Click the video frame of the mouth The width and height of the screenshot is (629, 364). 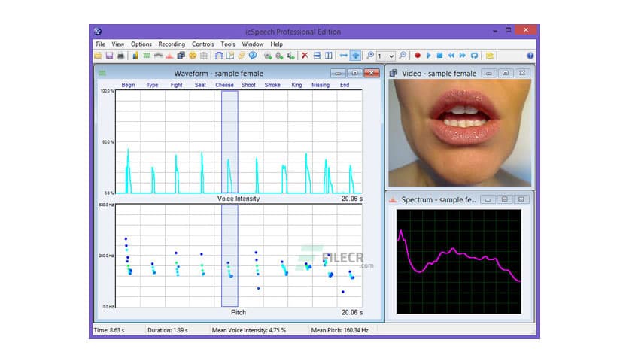[460, 132]
